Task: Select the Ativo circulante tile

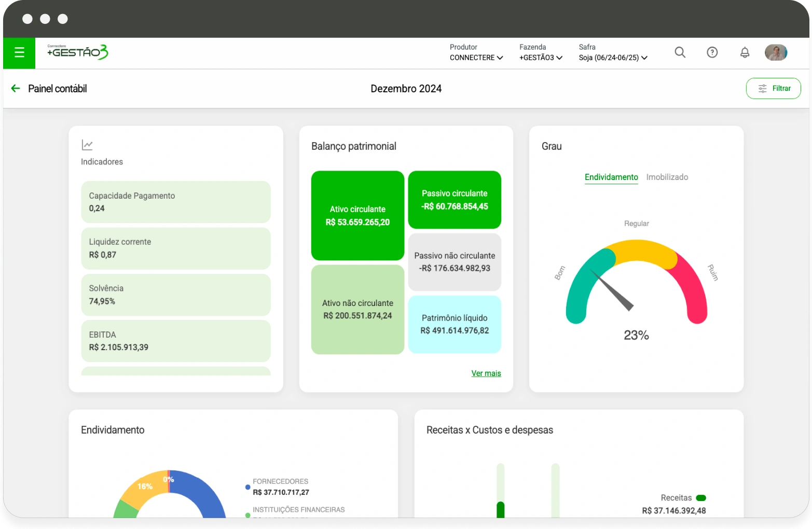Action: click(x=357, y=216)
